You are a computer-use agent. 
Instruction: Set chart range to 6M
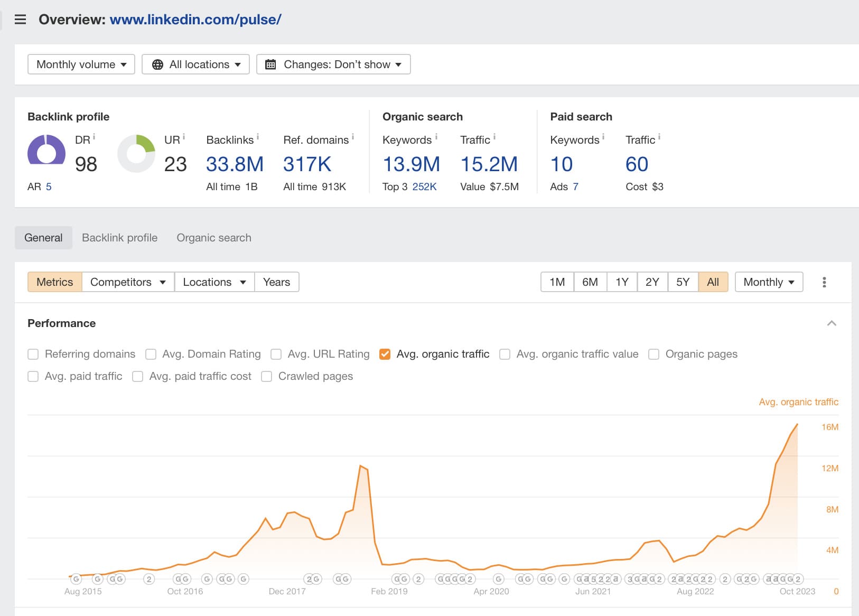pyautogui.click(x=590, y=282)
